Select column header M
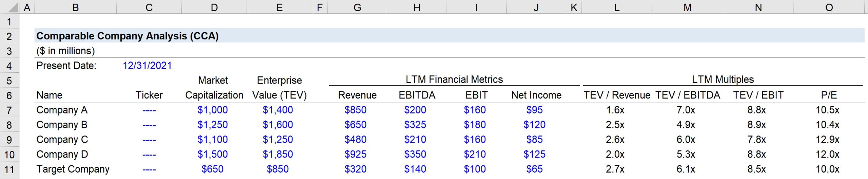Screen dimensions: 868x179 pos(688,7)
